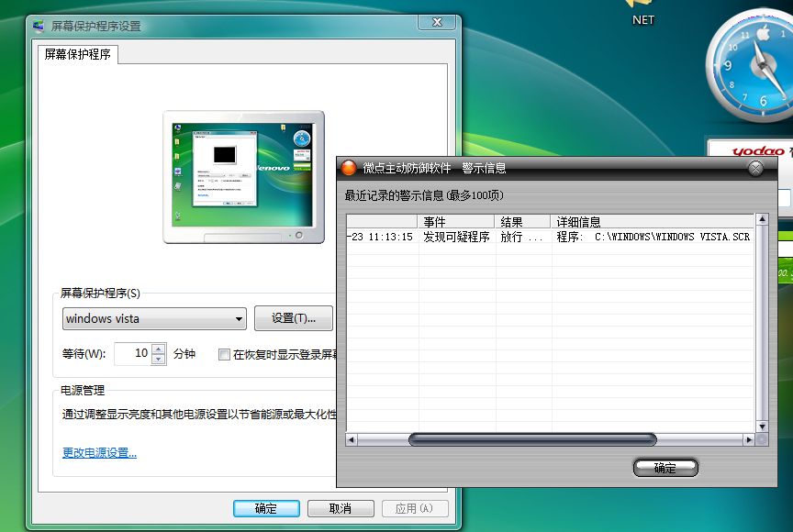
Task: Click the 应用(A) button
Action: coord(415,508)
